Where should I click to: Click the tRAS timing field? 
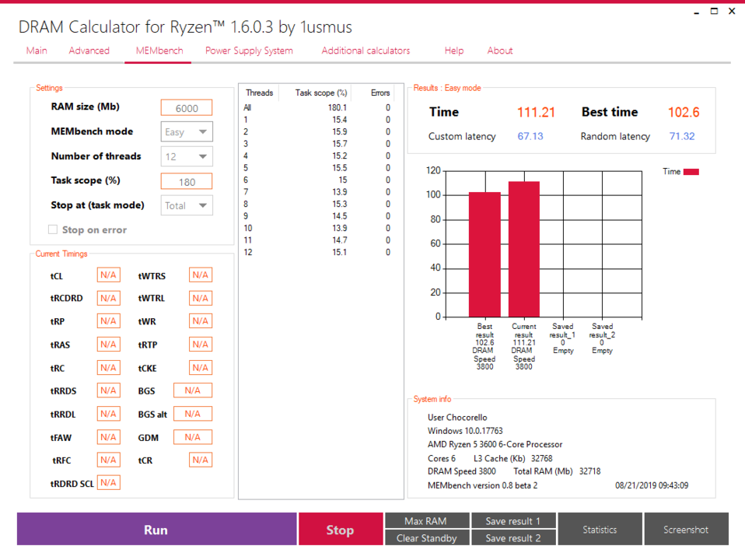click(x=108, y=345)
